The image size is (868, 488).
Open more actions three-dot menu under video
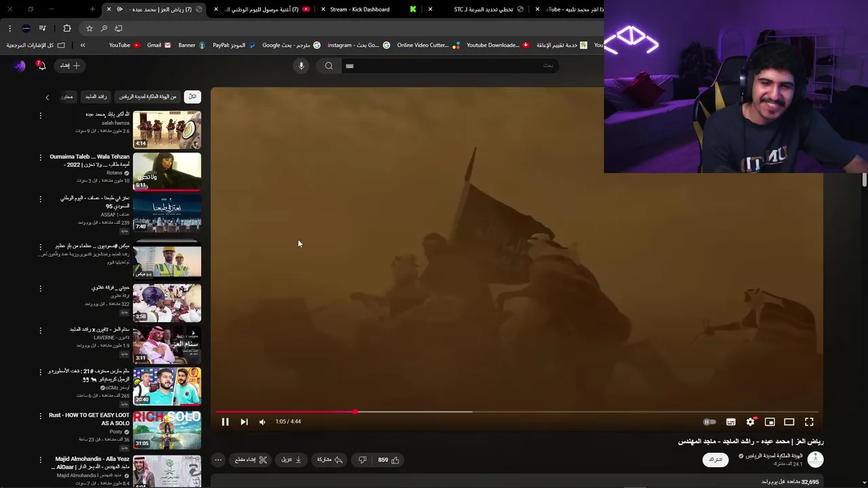point(218,460)
